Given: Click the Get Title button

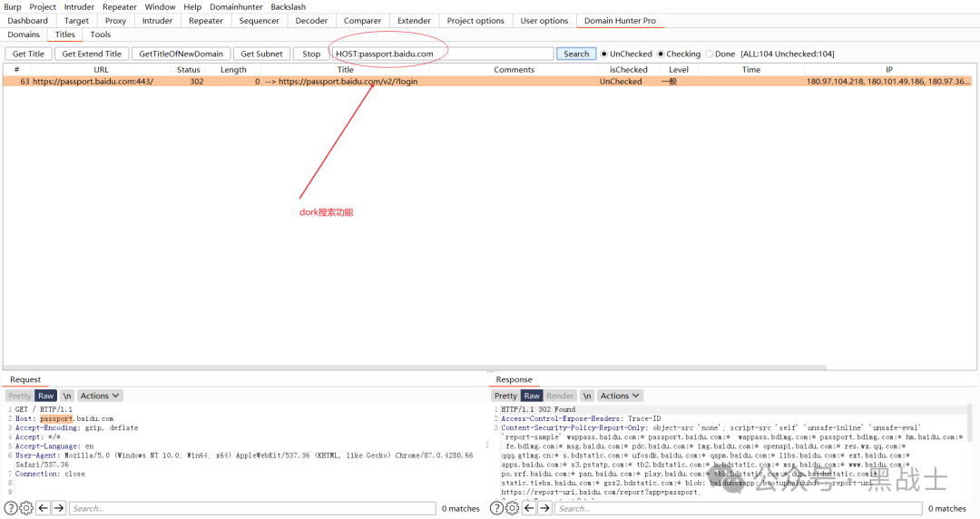Looking at the screenshot, I should (x=28, y=54).
